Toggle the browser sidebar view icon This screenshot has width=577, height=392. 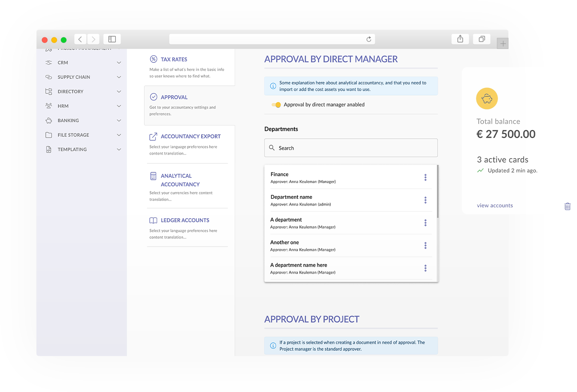(112, 39)
